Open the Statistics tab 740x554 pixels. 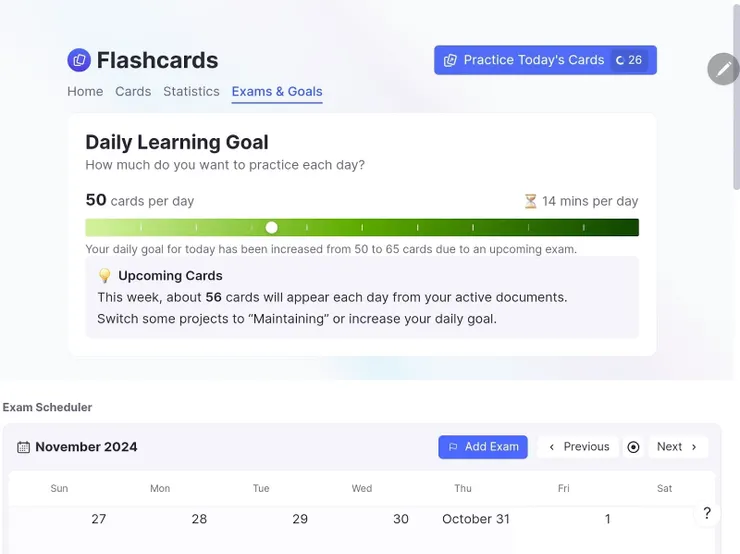(x=191, y=91)
